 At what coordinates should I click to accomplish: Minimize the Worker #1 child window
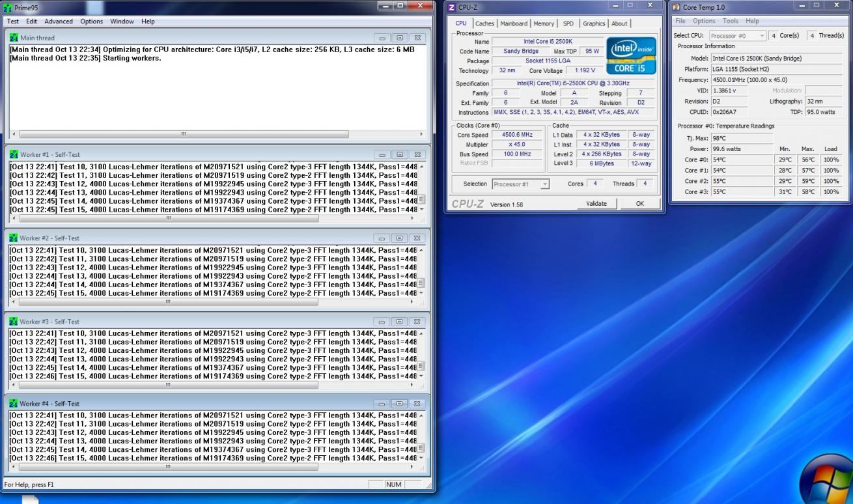(382, 155)
